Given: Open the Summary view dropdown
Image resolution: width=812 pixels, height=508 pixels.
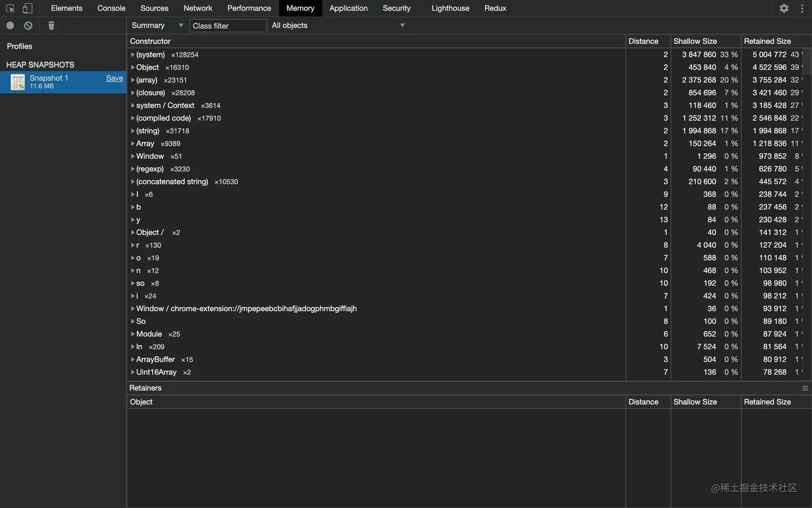Looking at the screenshot, I should click(x=157, y=25).
